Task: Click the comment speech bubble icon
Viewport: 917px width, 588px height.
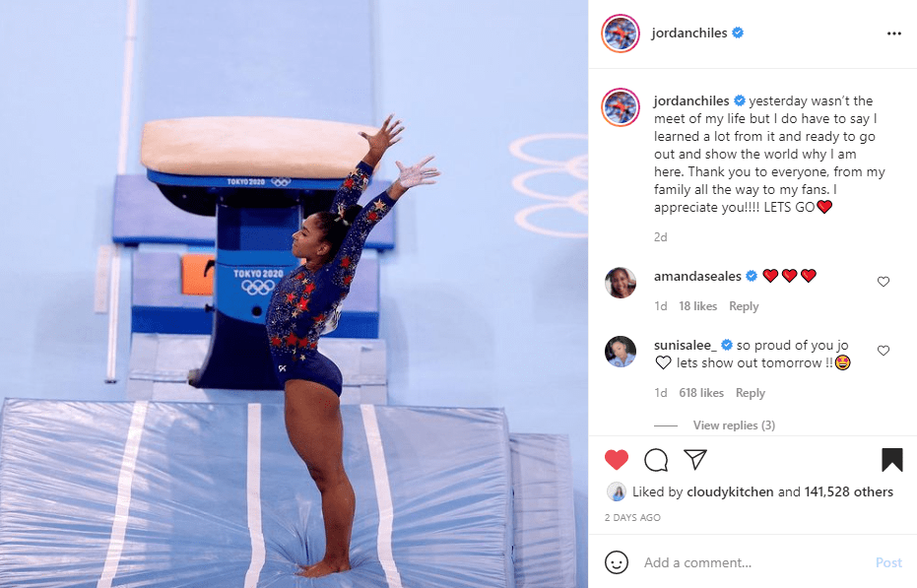Action: tap(656, 460)
